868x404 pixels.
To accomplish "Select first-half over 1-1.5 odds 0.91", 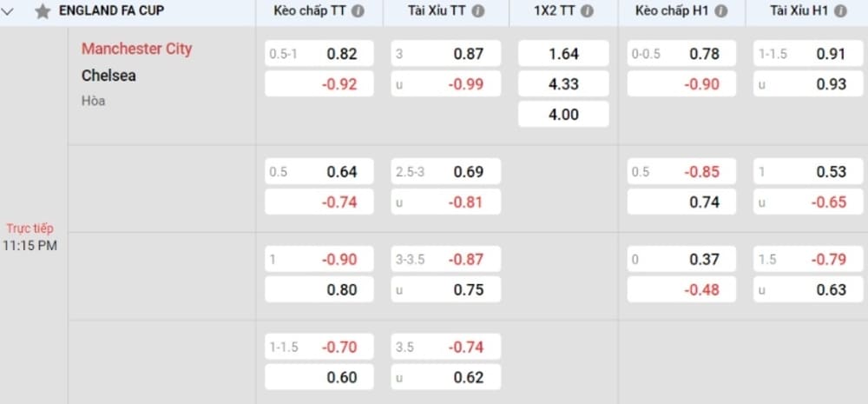I will tap(808, 54).
